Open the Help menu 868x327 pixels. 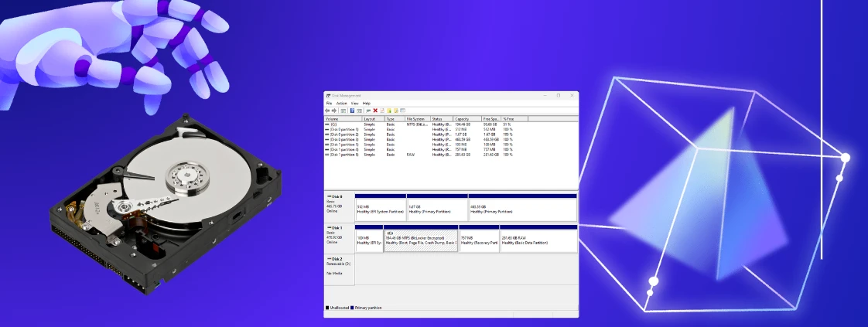tap(367, 103)
